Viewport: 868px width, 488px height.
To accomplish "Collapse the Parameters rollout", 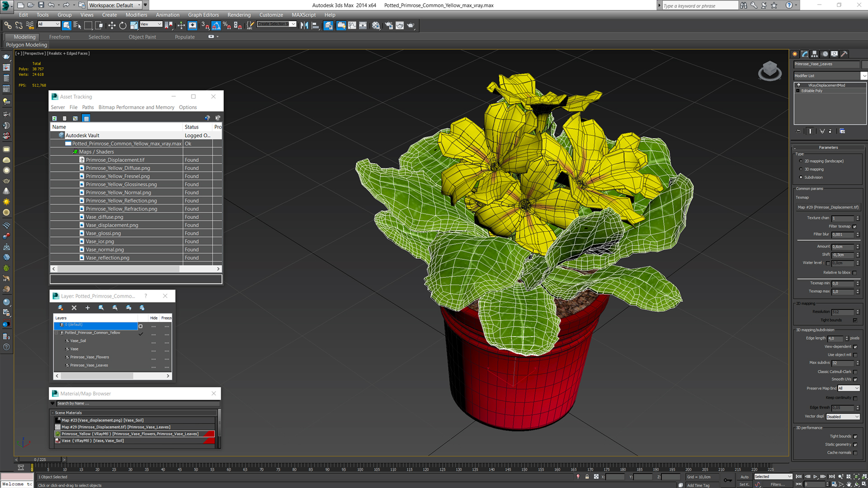I will [x=828, y=147].
